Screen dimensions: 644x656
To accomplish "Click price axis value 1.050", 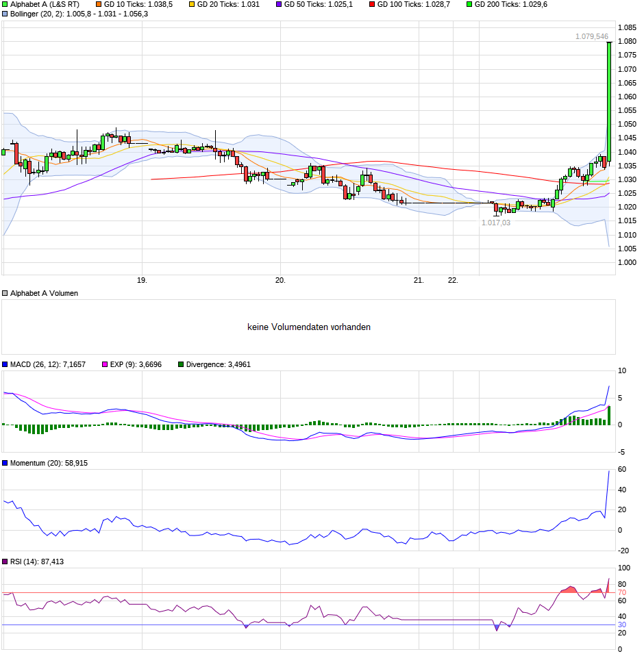I will [x=628, y=125].
